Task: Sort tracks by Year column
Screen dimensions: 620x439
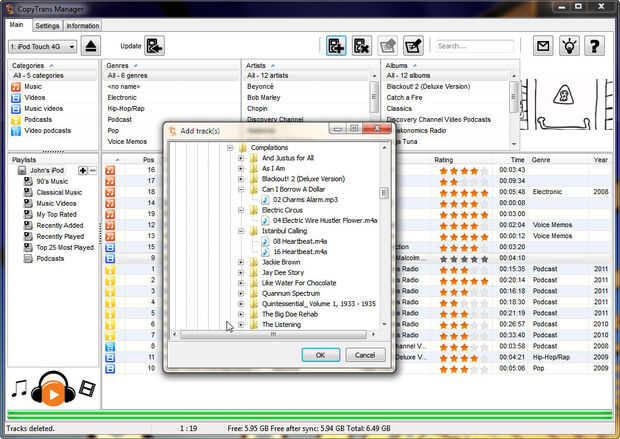Action: [600, 160]
